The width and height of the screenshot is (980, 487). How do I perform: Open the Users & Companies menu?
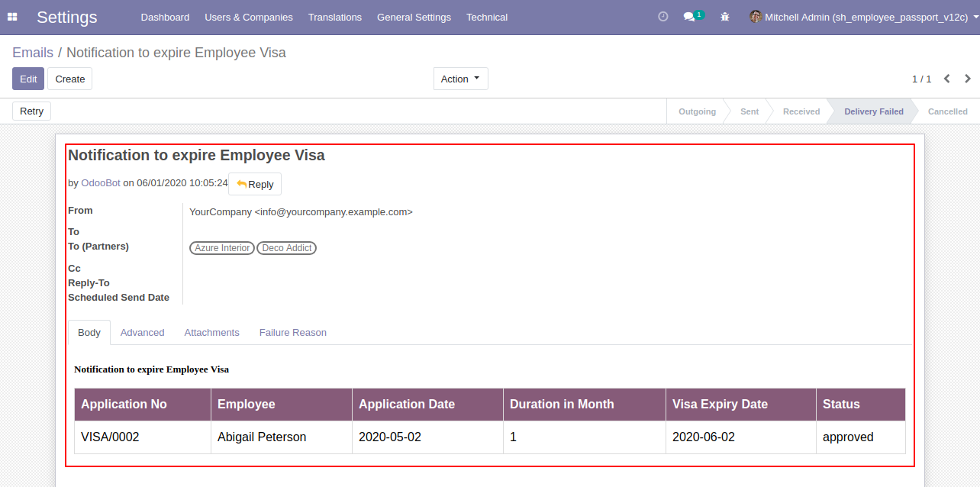point(249,17)
